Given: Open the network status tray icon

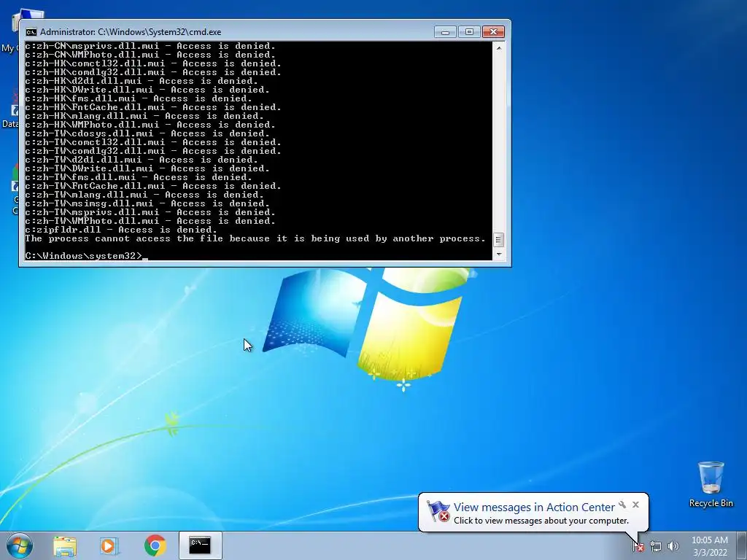Looking at the screenshot, I should point(656,547).
